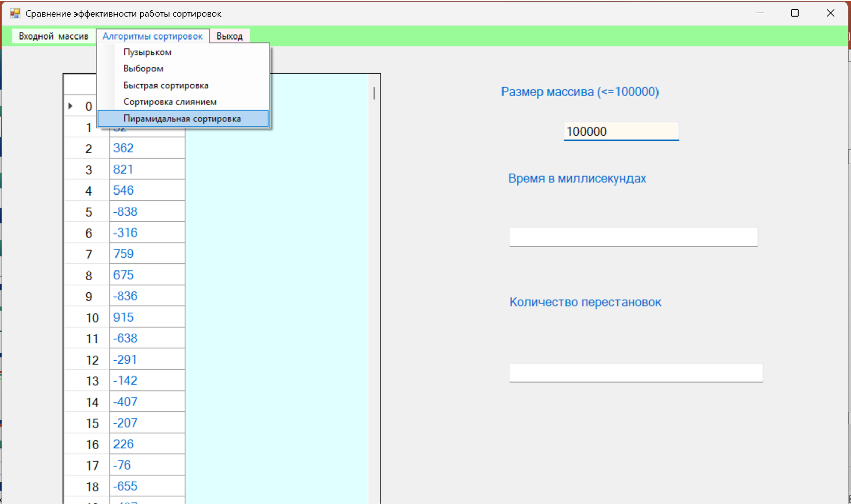
Task: Run Пирамидальная сортировка from dropdown
Action: 182,119
